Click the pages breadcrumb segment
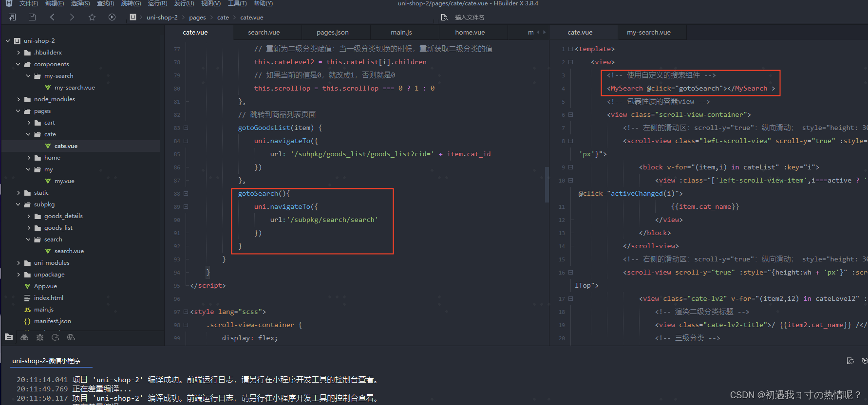Screen dimensions: 868x405 coord(197,18)
